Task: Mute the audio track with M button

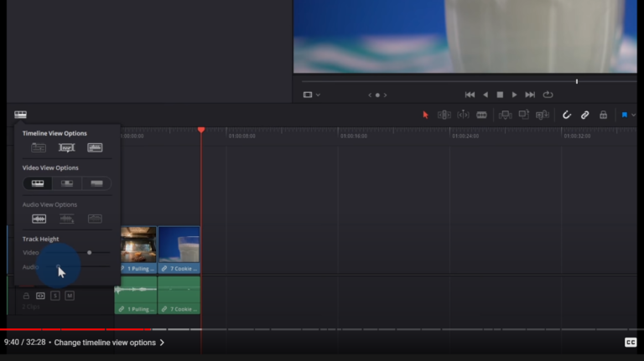Action: click(x=70, y=296)
